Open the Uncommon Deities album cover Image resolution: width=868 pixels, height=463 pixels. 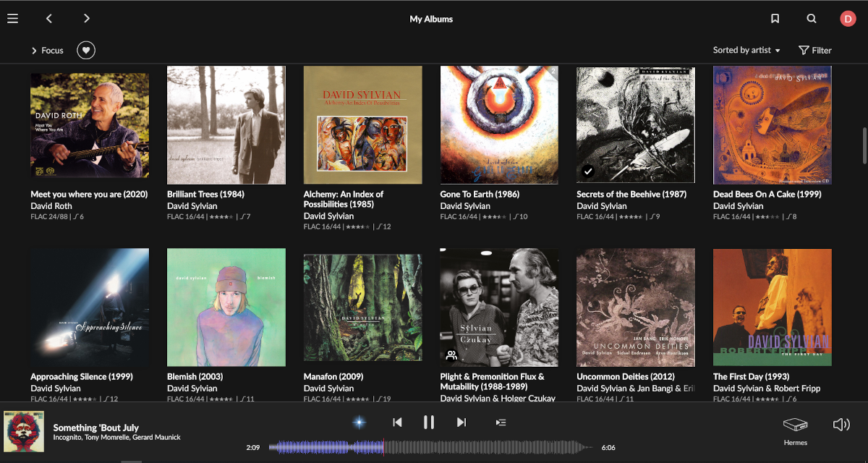[x=636, y=307]
